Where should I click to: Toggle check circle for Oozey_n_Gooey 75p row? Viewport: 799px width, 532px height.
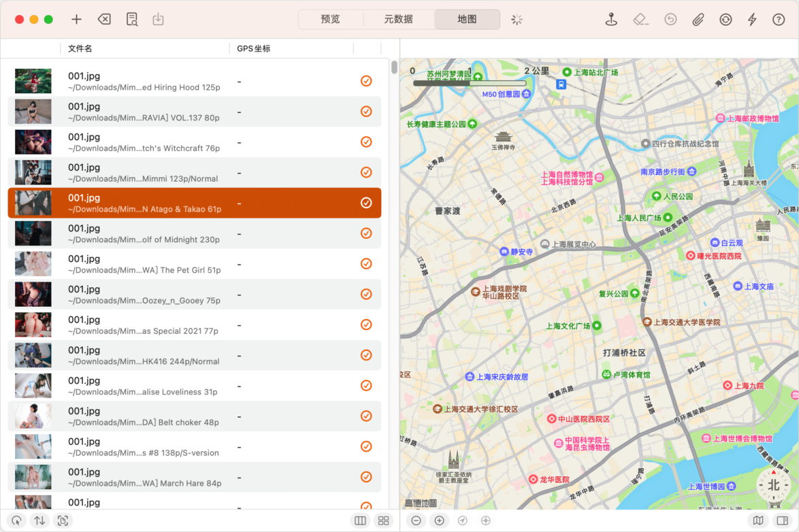pyautogui.click(x=366, y=294)
